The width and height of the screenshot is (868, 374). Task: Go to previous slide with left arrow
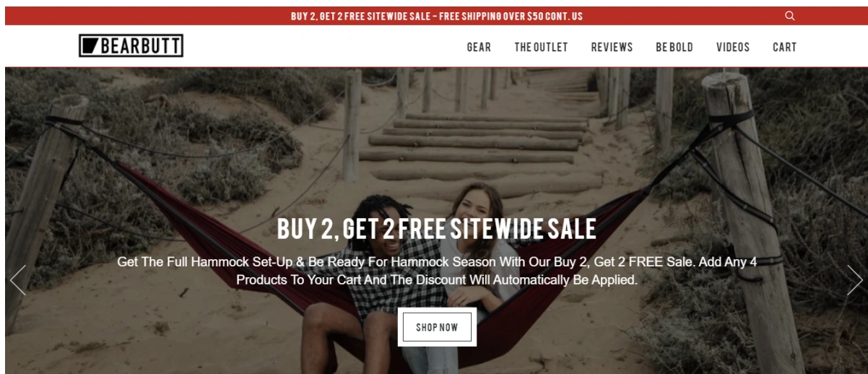pos(18,280)
